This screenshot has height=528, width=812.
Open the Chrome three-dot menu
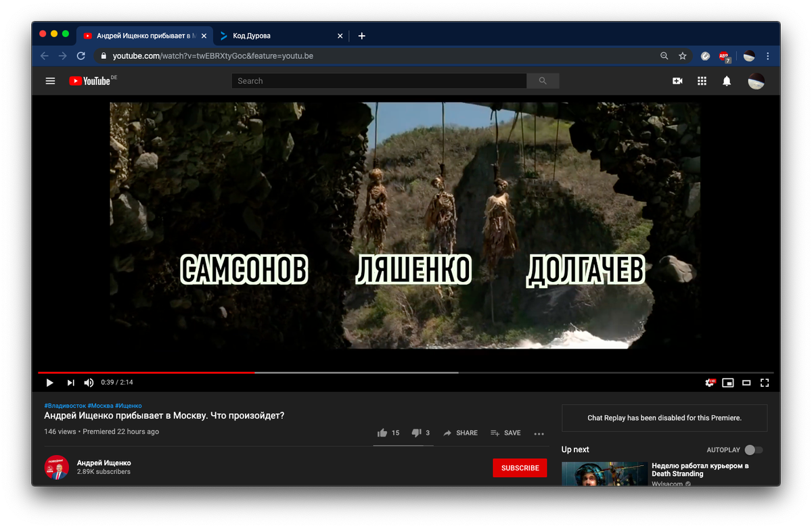click(x=768, y=56)
